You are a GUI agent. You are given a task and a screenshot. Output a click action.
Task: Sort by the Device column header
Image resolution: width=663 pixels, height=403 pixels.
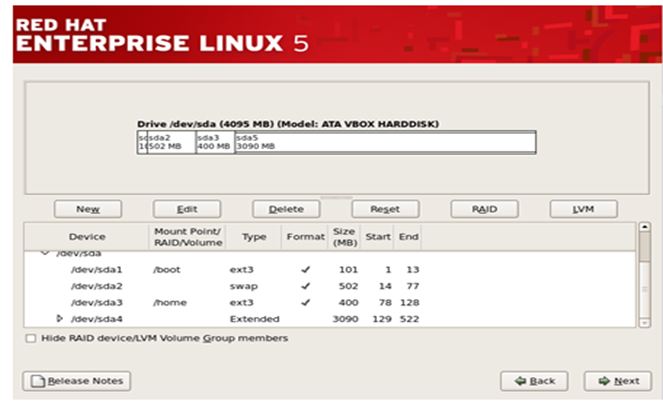coord(87,237)
